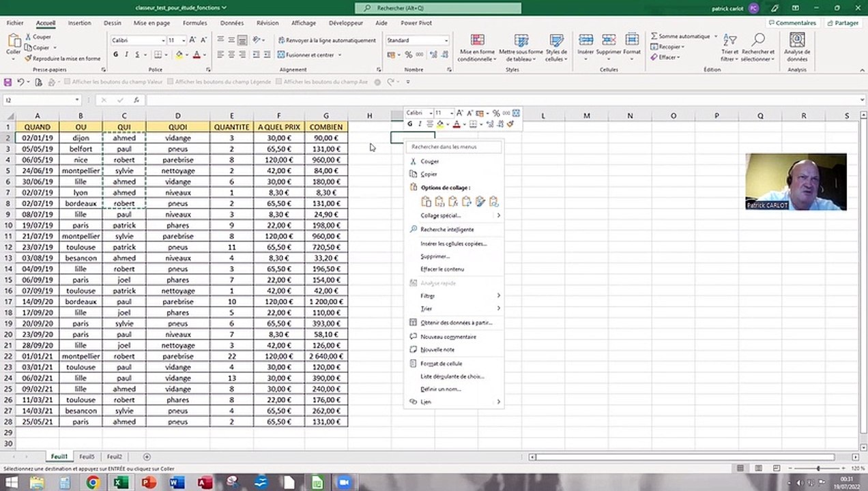Image resolution: width=868 pixels, height=491 pixels.
Task: Click red font color A in ribbon
Action: point(197,55)
